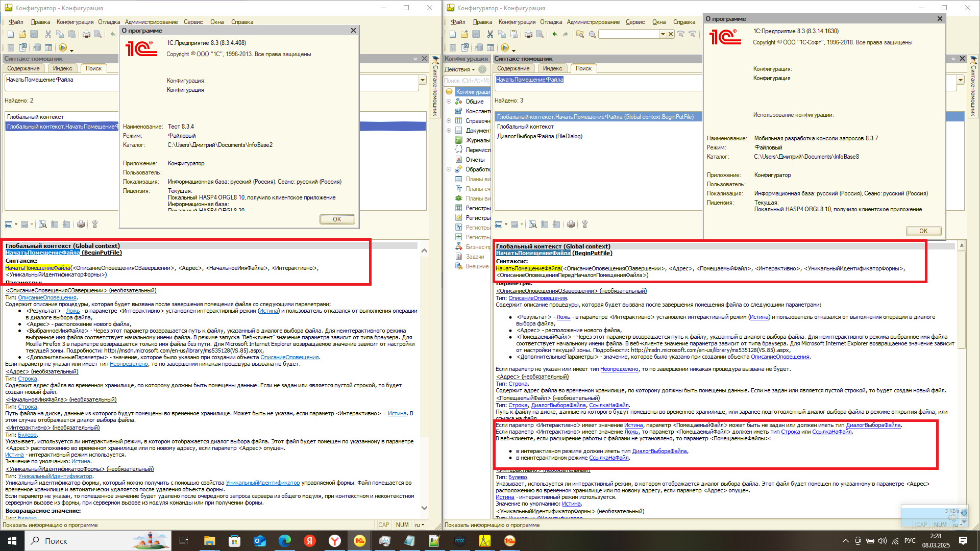Click OK in left О программе dialog
Screen dimensions: 980x551
(x=337, y=219)
